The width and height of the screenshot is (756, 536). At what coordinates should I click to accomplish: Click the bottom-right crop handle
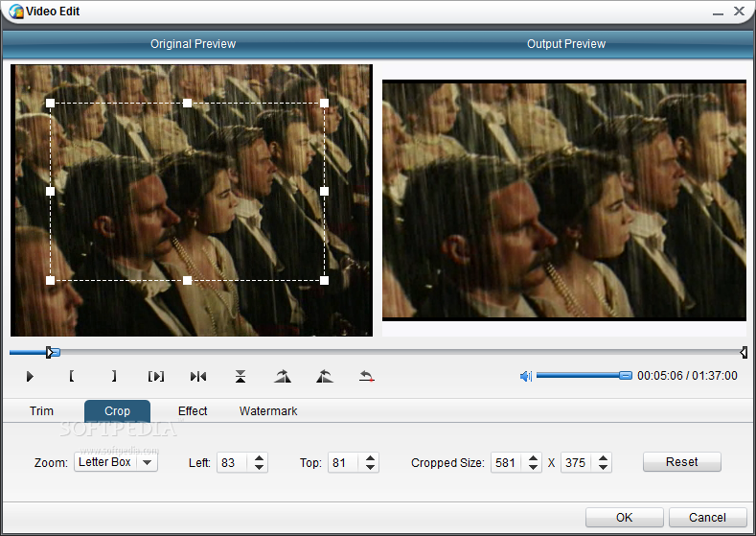[x=324, y=280]
